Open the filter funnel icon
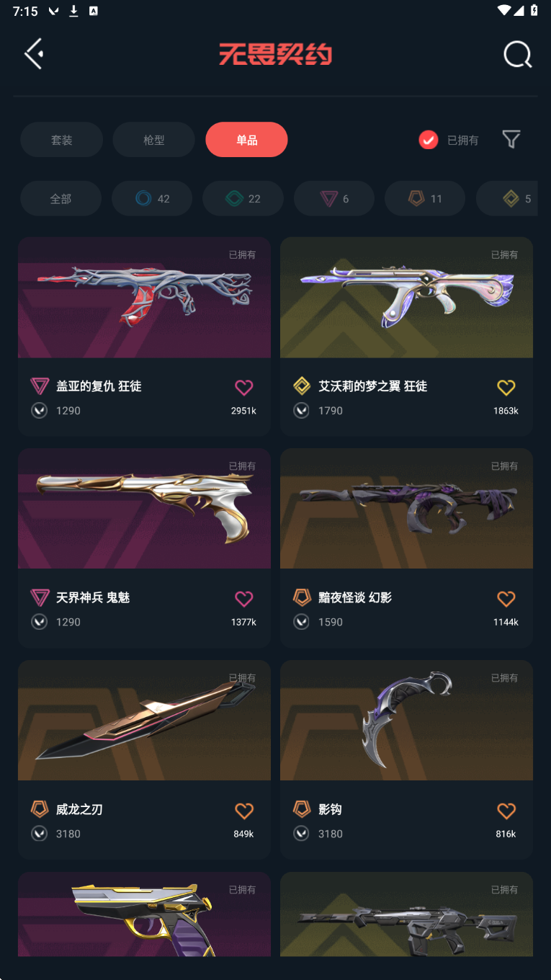This screenshot has height=980, width=551. (511, 139)
